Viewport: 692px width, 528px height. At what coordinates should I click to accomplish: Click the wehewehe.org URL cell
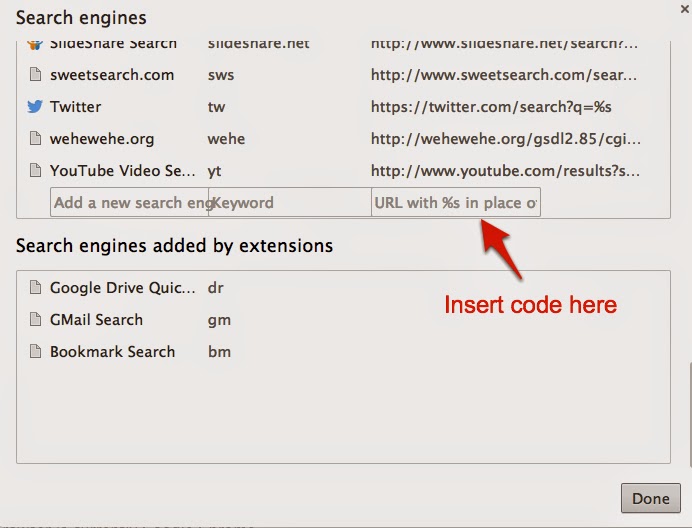pos(506,139)
